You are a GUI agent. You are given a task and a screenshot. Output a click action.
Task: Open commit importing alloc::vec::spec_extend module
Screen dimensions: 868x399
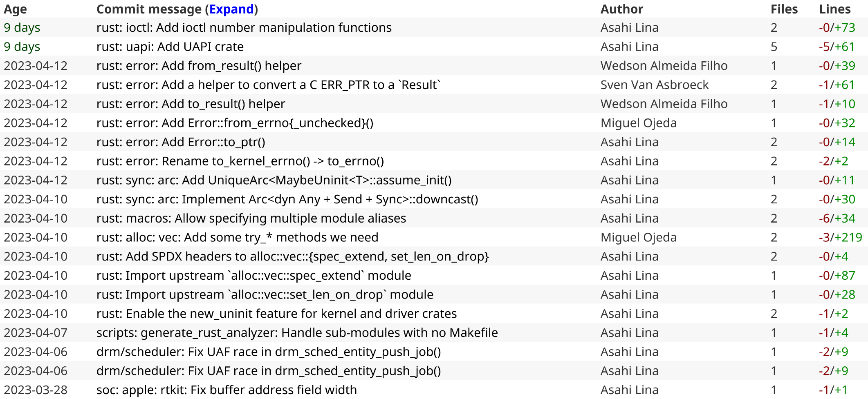253,276
